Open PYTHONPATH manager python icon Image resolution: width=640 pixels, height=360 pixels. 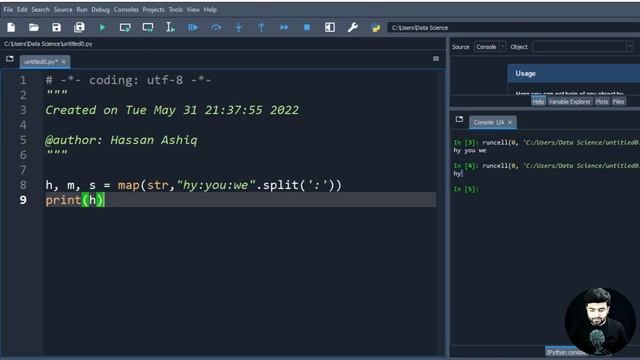point(376,27)
